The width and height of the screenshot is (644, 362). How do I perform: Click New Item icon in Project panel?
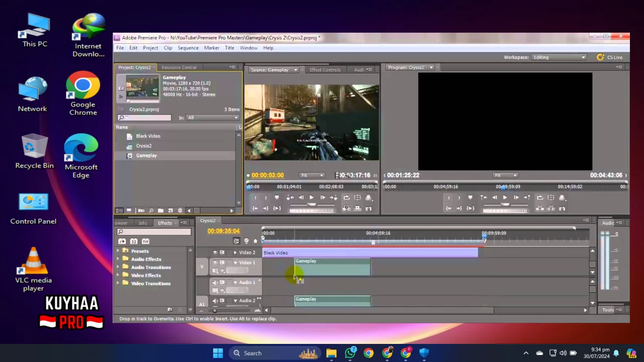pyautogui.click(x=170, y=211)
